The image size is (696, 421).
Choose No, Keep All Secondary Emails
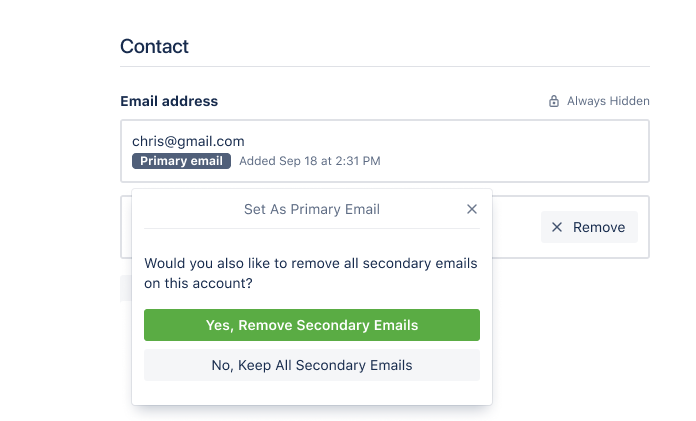[312, 365]
